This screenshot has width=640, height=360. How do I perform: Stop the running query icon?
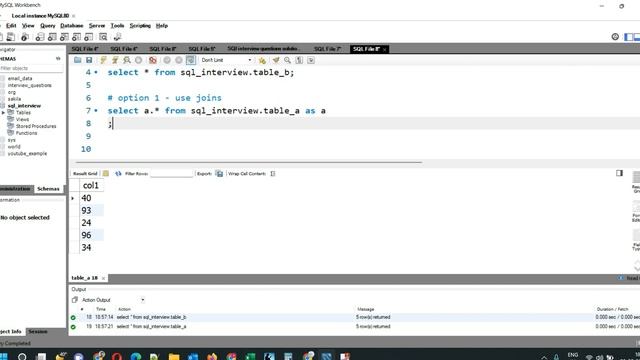click(x=139, y=60)
